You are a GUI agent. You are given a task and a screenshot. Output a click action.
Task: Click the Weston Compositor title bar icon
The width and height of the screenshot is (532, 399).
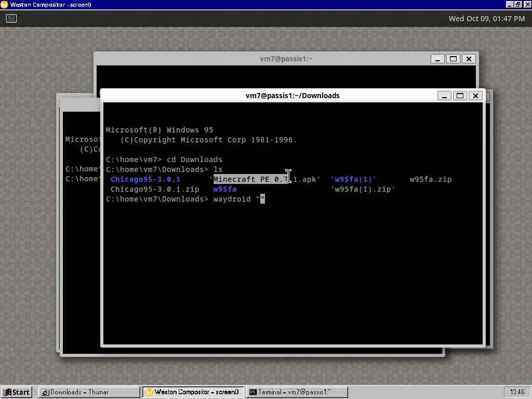point(4,5)
